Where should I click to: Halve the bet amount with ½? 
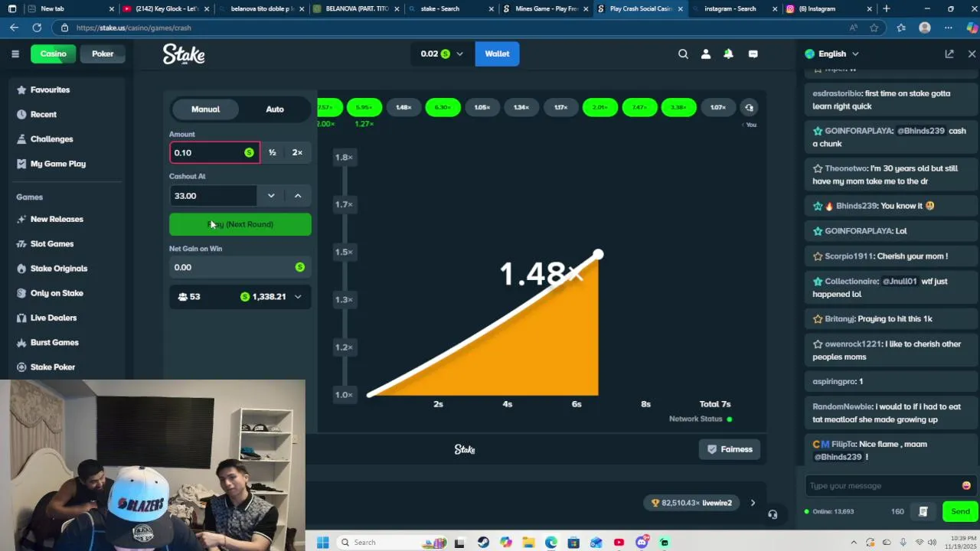[x=273, y=152]
